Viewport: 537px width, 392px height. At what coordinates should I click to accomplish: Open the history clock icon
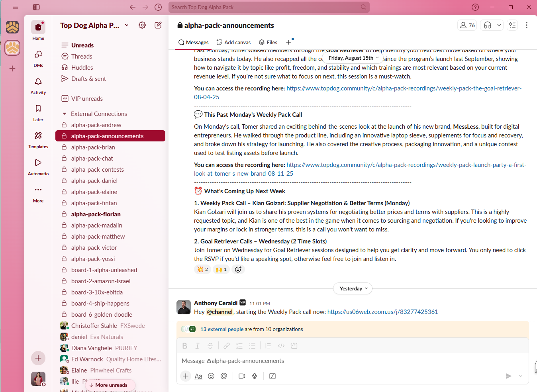click(x=158, y=7)
